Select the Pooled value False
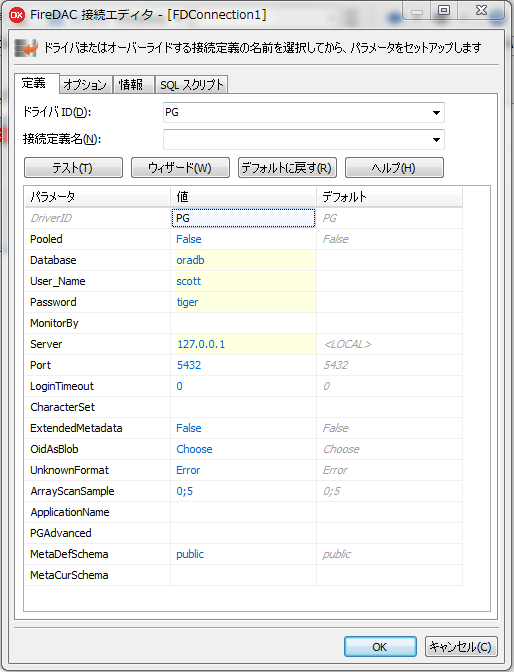 pos(189,239)
